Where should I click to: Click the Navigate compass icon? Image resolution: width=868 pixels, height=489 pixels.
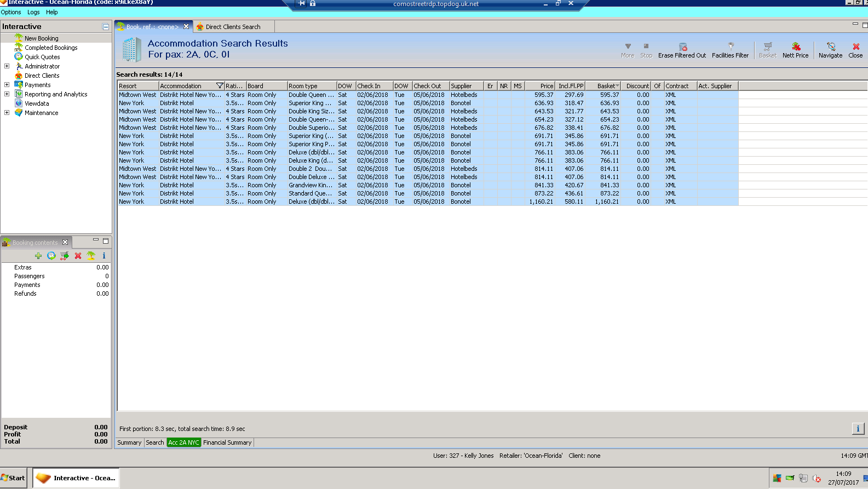click(x=831, y=47)
